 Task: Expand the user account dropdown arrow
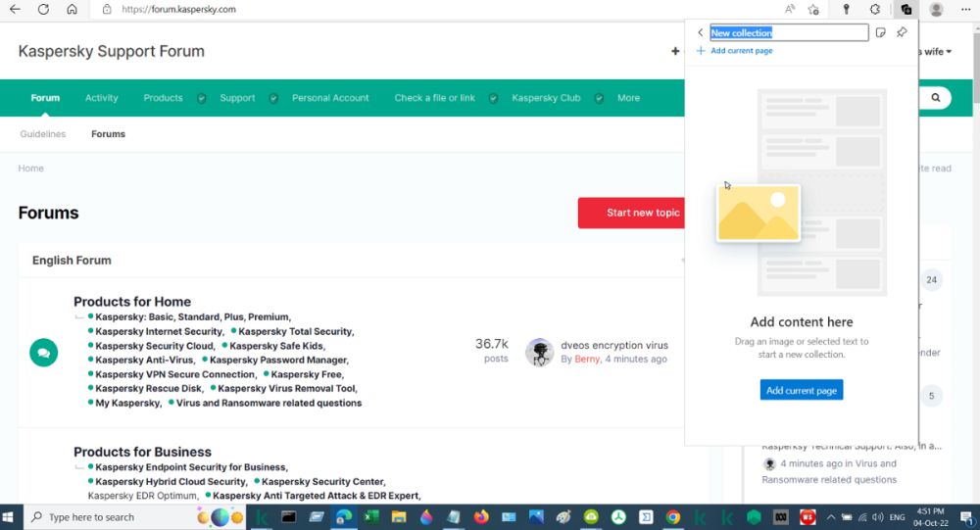point(949,52)
